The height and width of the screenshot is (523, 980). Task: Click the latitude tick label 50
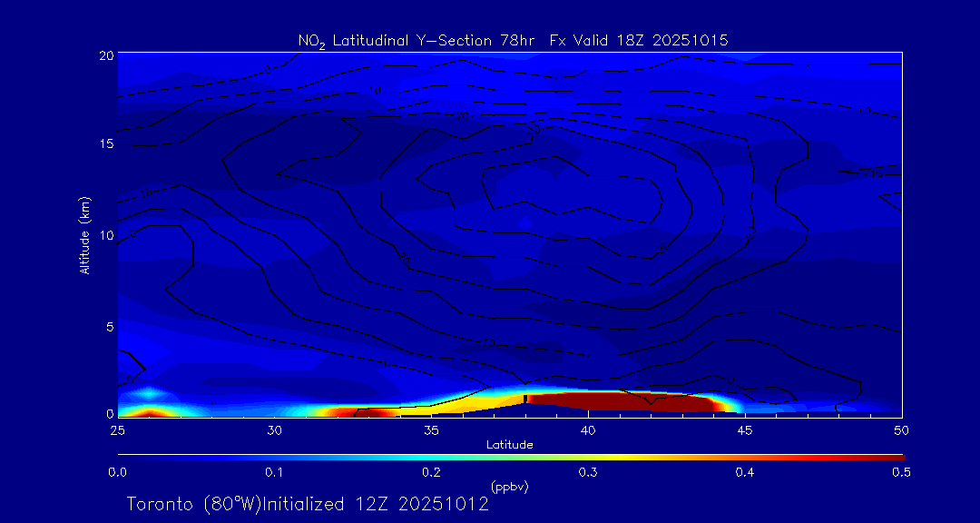coord(902,429)
